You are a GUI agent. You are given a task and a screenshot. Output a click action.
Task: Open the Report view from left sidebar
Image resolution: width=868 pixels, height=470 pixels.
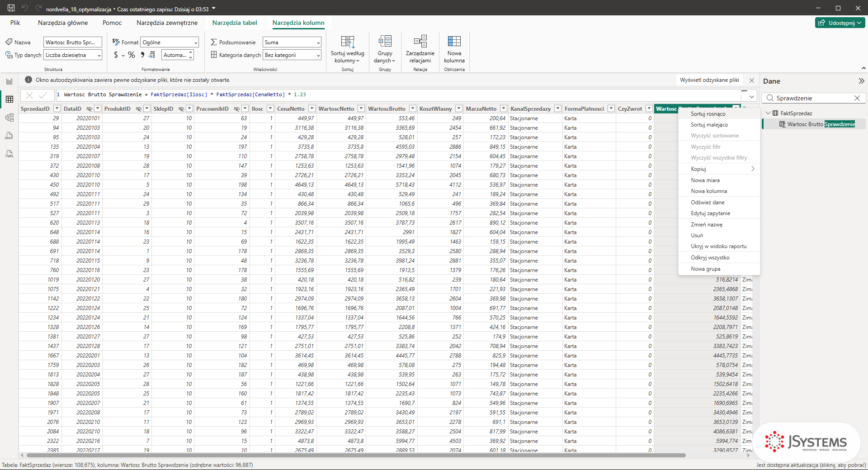pos(9,81)
